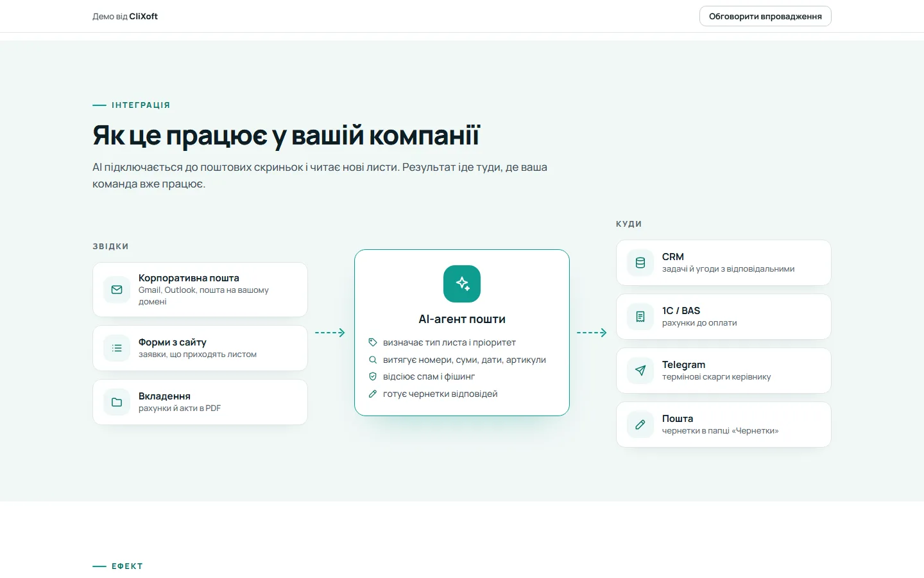Click text 'витягує номери, суми, дати, артикули'
Screen dimensions: 924x578
(x=465, y=360)
